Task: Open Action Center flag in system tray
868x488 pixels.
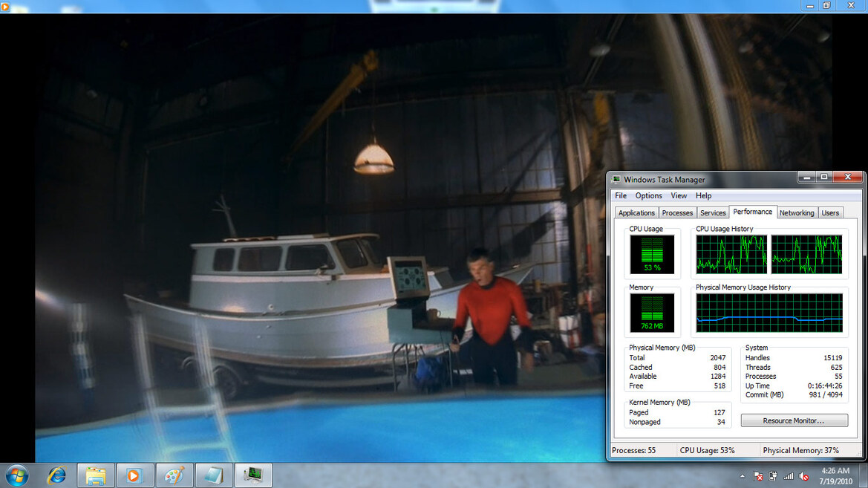Action: [758, 476]
